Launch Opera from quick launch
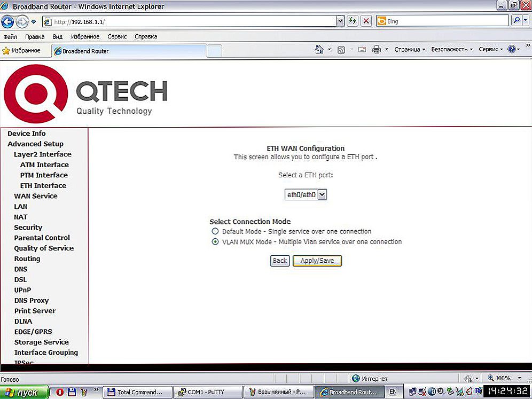Viewport: 532px width, 399px height. pyautogui.click(x=60, y=392)
